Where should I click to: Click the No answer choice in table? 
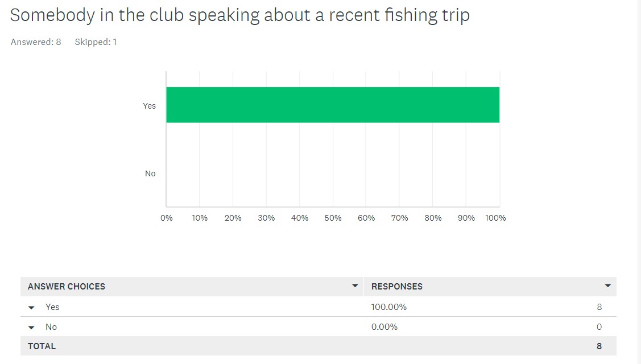pyautogui.click(x=51, y=327)
